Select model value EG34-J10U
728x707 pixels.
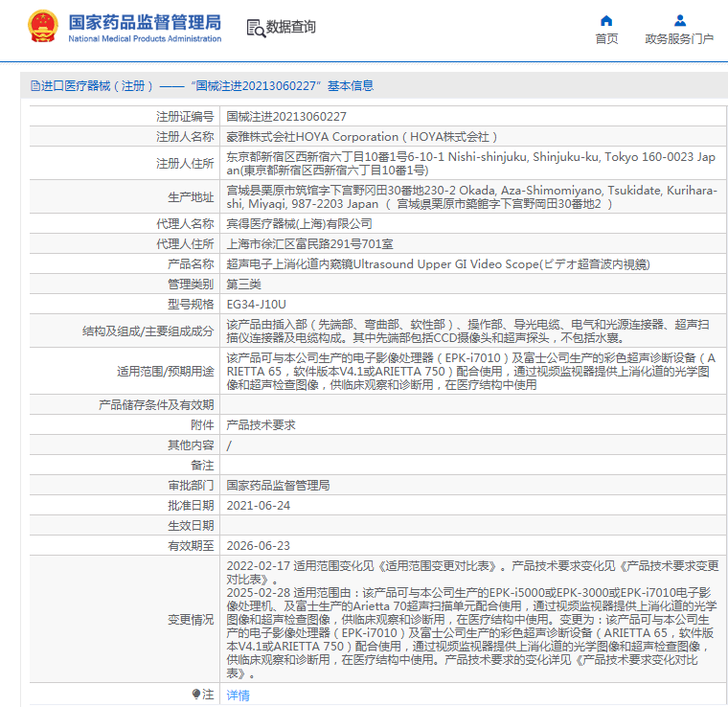(257, 304)
